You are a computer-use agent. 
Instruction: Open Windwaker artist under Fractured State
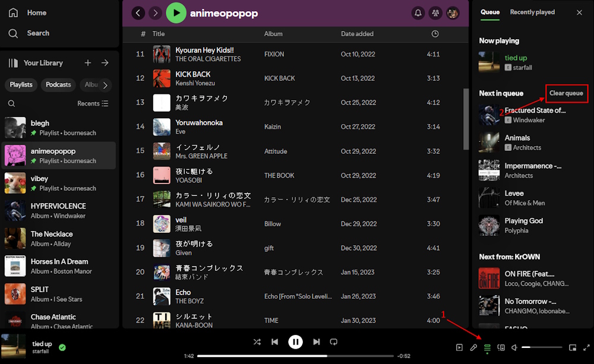(529, 120)
